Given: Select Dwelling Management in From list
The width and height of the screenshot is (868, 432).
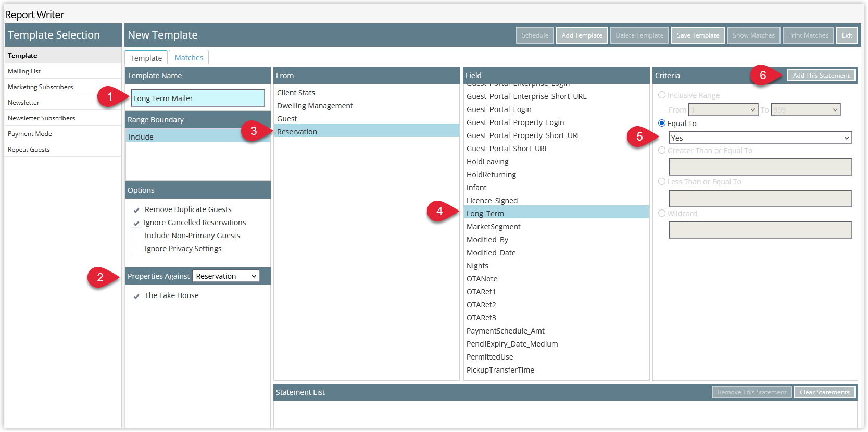Looking at the screenshot, I should pos(367,106).
